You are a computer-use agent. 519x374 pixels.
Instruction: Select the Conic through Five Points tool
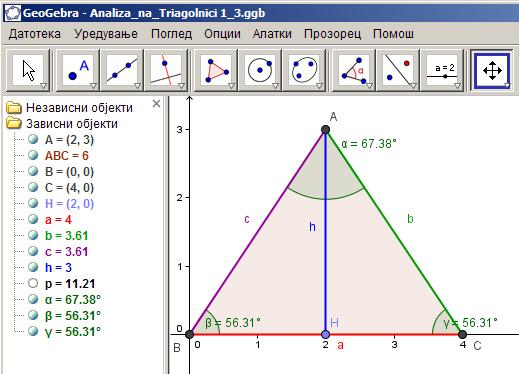304,70
